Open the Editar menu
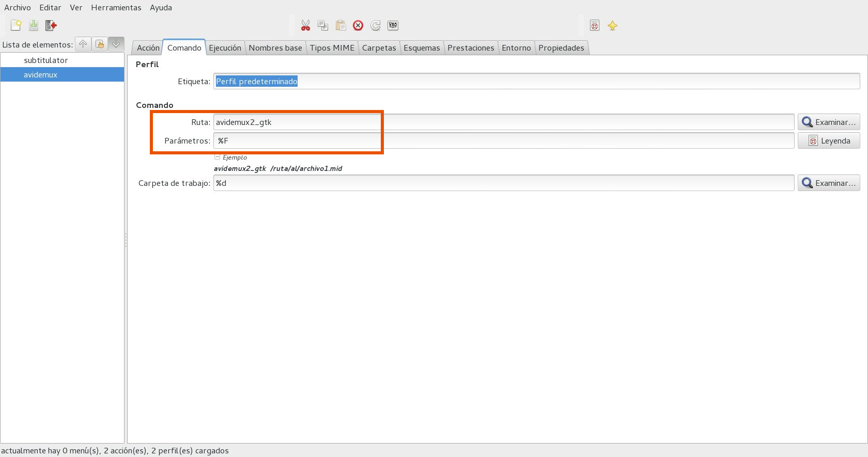Image resolution: width=868 pixels, height=457 pixels. [50, 8]
